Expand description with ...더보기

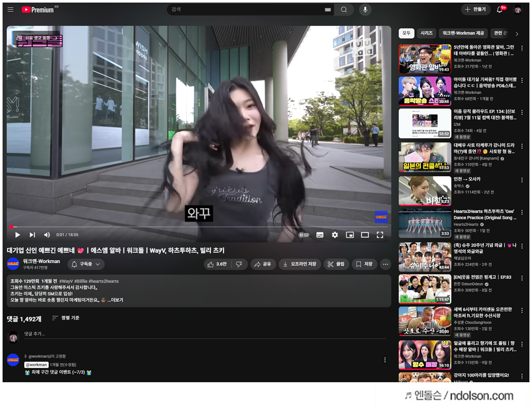(x=115, y=300)
